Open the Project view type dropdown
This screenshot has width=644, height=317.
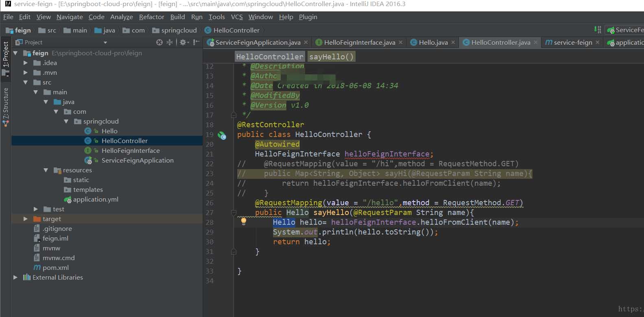[x=105, y=42]
